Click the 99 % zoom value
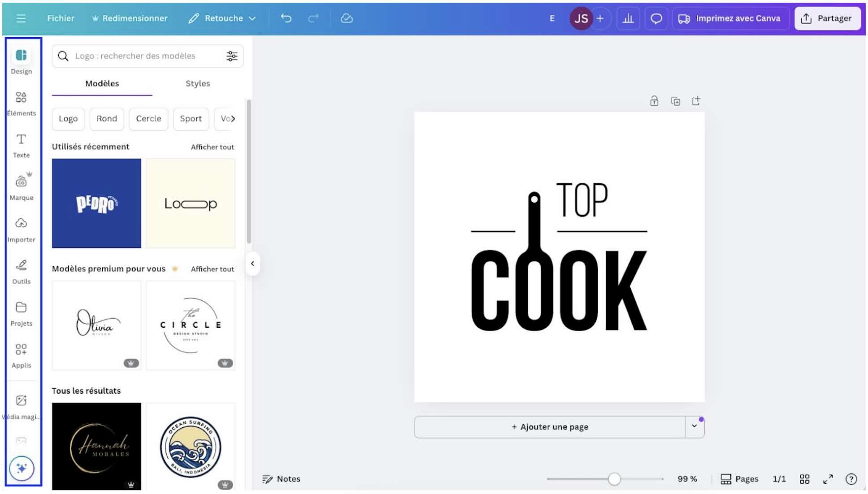The image size is (868, 494). pyautogui.click(x=687, y=479)
